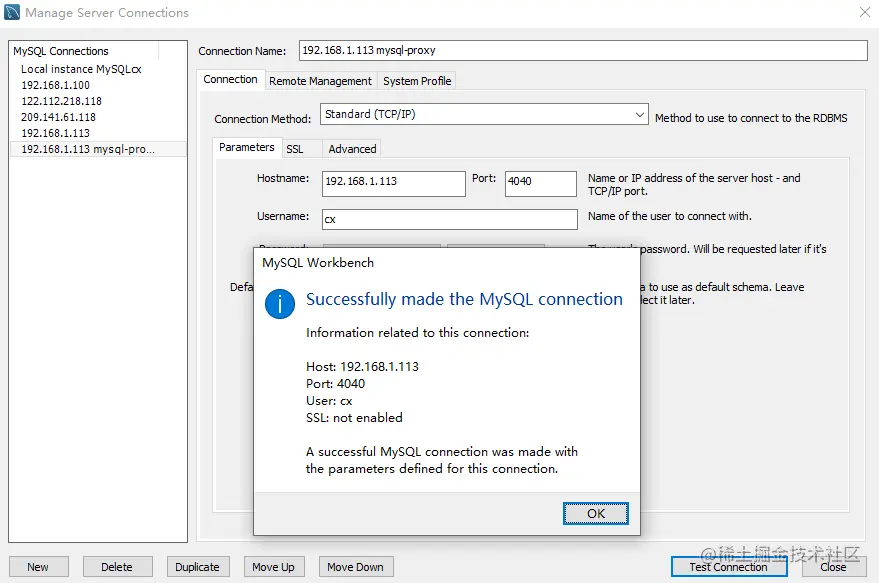
Task: Switch to the System Profile tab
Action: pyautogui.click(x=417, y=81)
